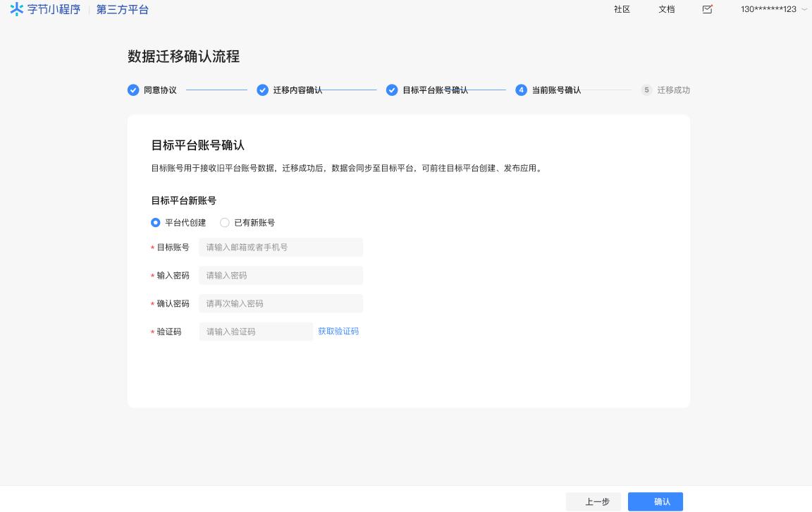The width and height of the screenshot is (812, 512).
Task: Focus the 目标账号 input field
Action: (x=281, y=248)
